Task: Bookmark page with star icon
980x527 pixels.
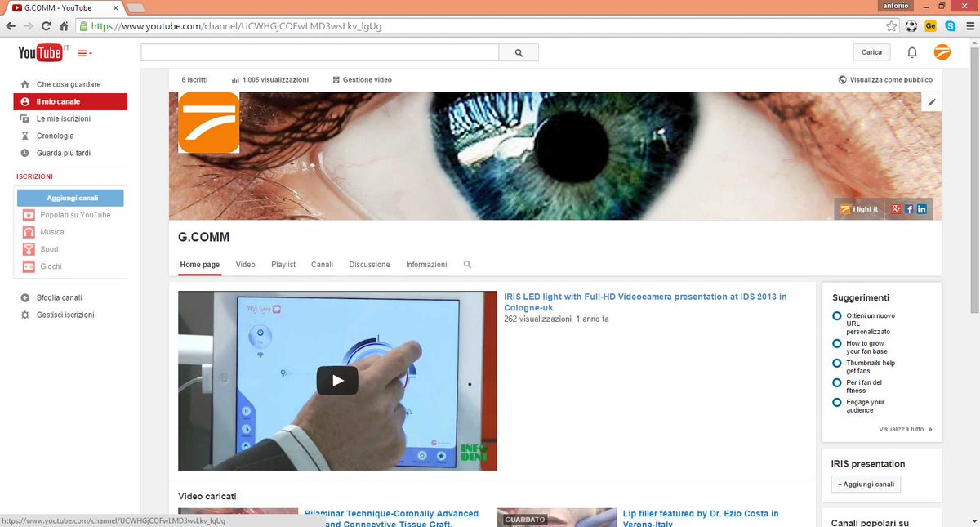Action: click(892, 26)
